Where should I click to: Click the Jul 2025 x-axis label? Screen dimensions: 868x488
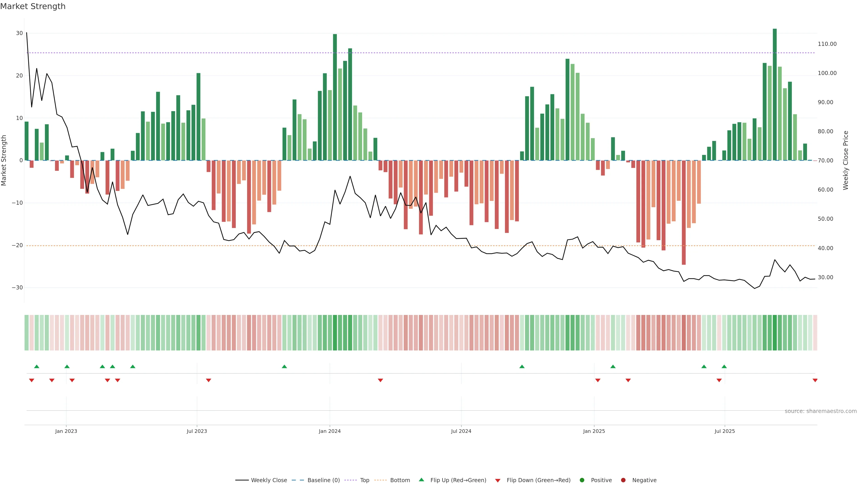click(724, 431)
